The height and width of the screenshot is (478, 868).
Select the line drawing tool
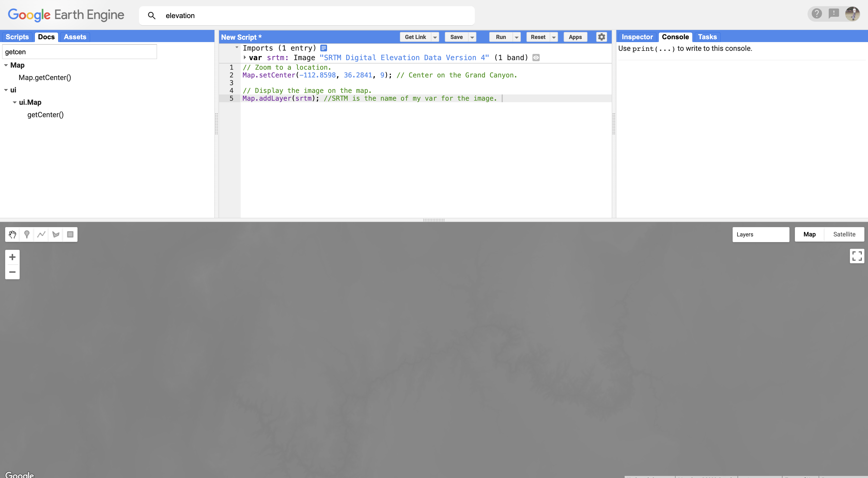coord(41,234)
